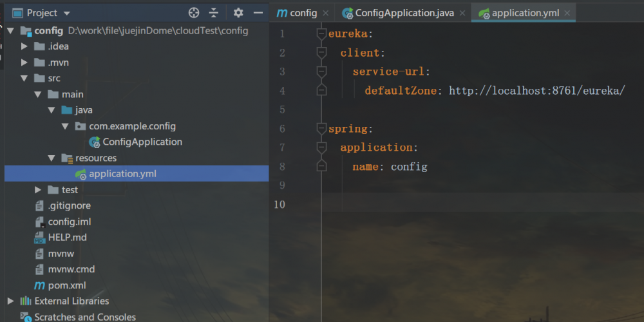The width and height of the screenshot is (644, 322).
Task: Switch to the config Maven tab
Action: (x=297, y=13)
